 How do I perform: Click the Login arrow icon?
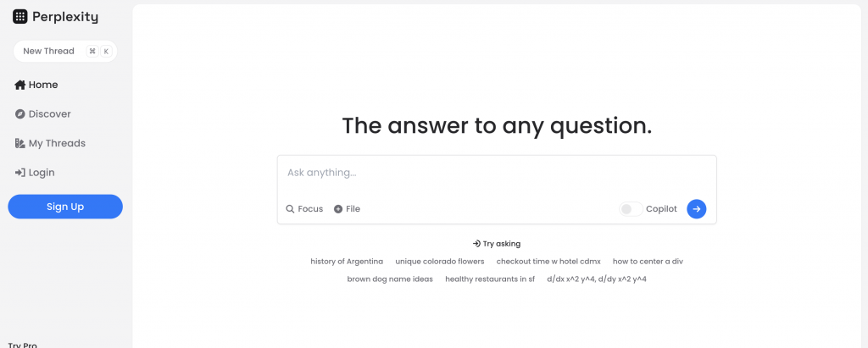(19, 172)
